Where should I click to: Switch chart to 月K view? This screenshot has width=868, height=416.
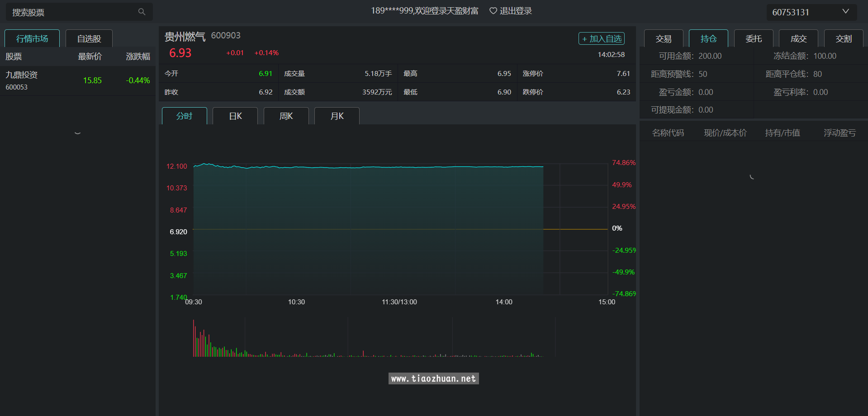[x=337, y=116]
